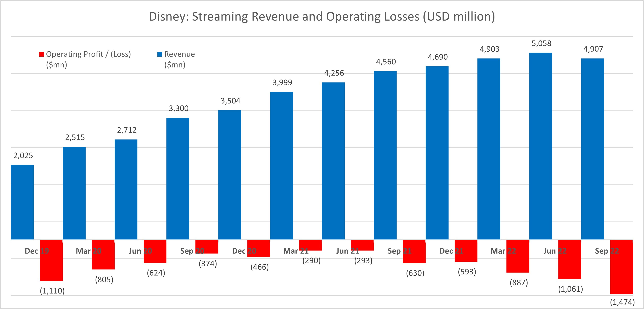Click the red Operating Profit legend swatch
Viewport: 644px width, 309px height.
42,54
